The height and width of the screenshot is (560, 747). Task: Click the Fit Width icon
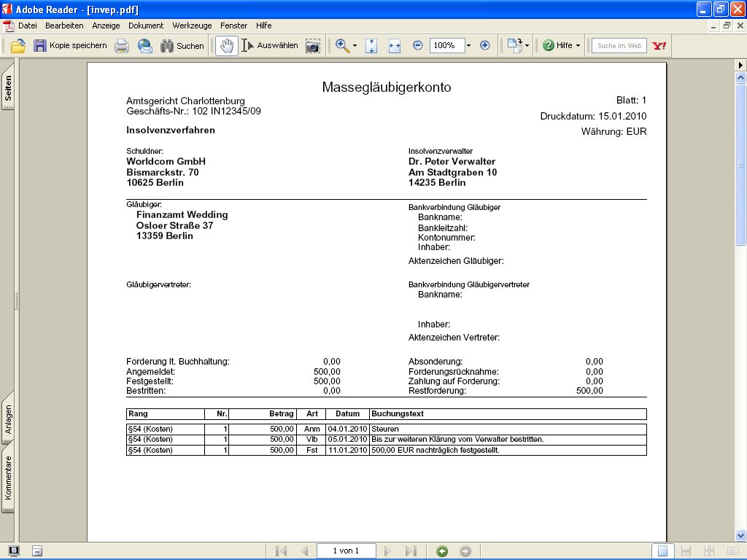pyautogui.click(x=395, y=46)
